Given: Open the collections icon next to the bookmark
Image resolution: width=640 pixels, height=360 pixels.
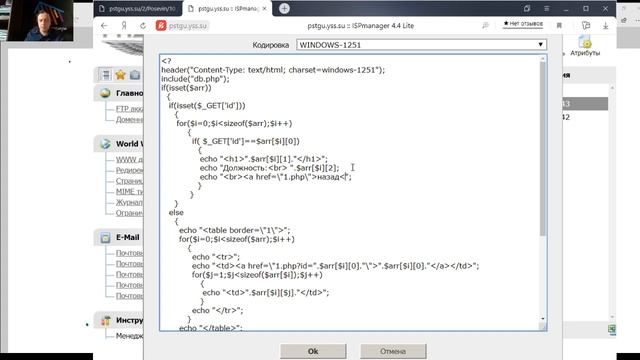Looking at the screenshot, I should 586,25.
